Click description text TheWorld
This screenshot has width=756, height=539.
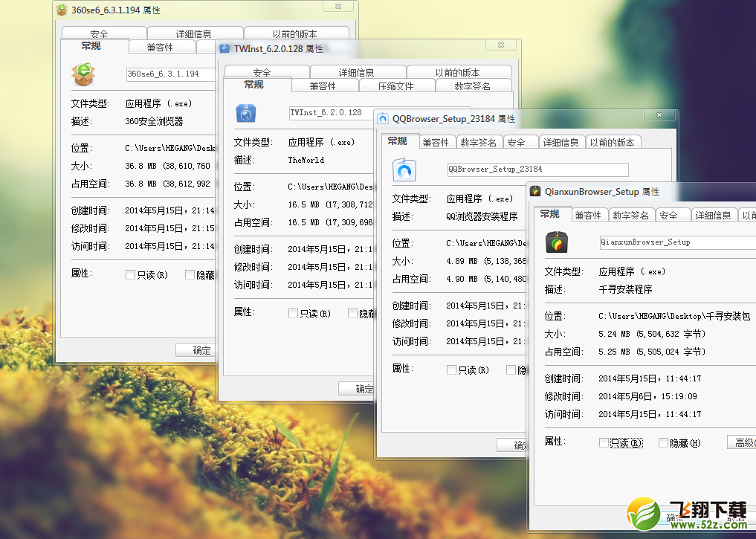coord(306,160)
